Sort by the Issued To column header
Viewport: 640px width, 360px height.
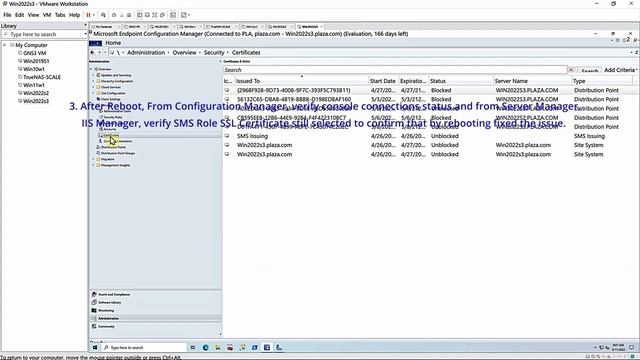pyautogui.click(x=302, y=81)
